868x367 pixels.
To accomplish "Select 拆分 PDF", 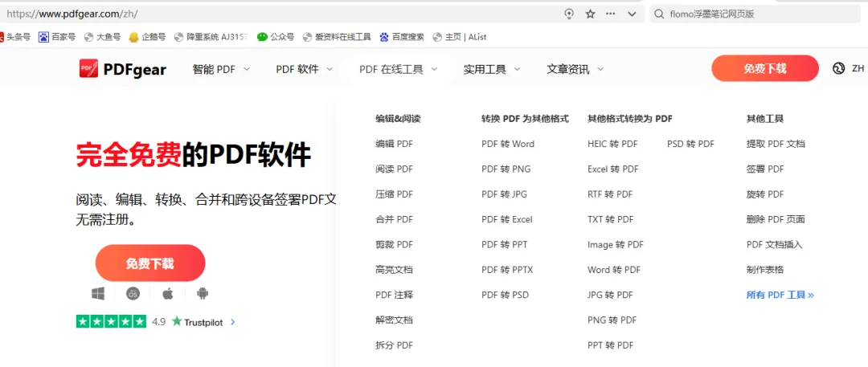I will tap(394, 345).
